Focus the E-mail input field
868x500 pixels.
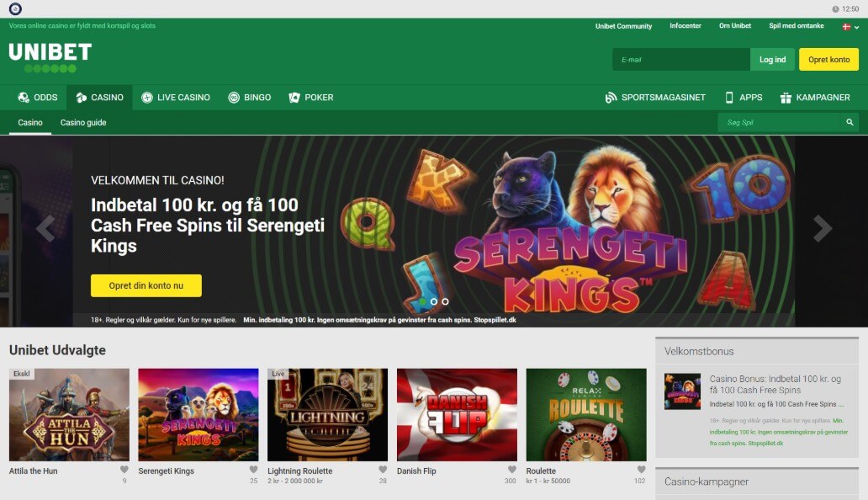pos(681,59)
